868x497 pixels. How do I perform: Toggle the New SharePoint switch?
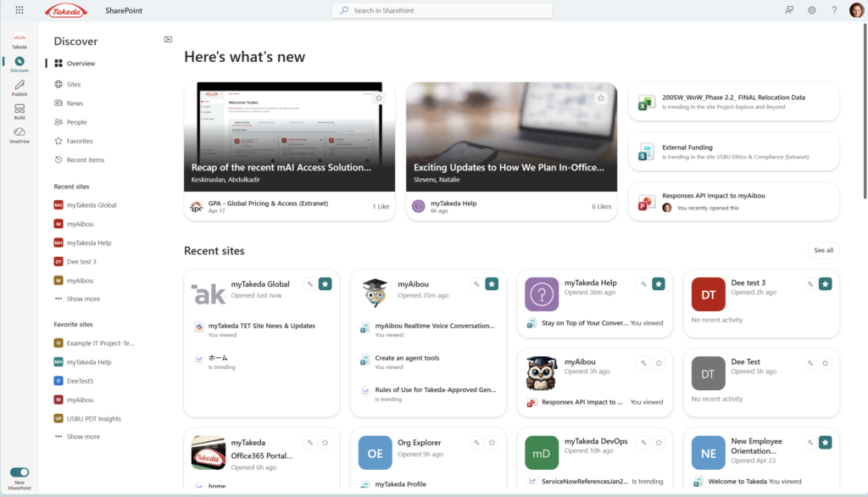click(19, 472)
